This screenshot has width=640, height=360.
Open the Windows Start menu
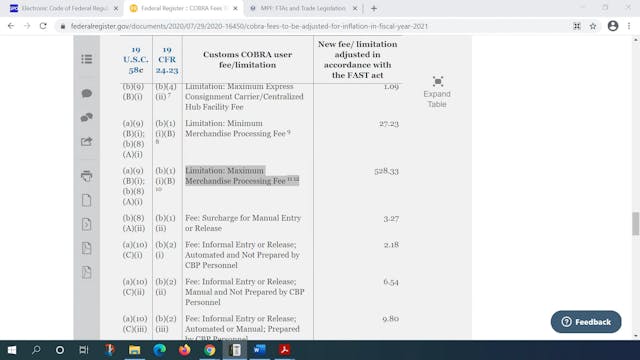coord(12,350)
